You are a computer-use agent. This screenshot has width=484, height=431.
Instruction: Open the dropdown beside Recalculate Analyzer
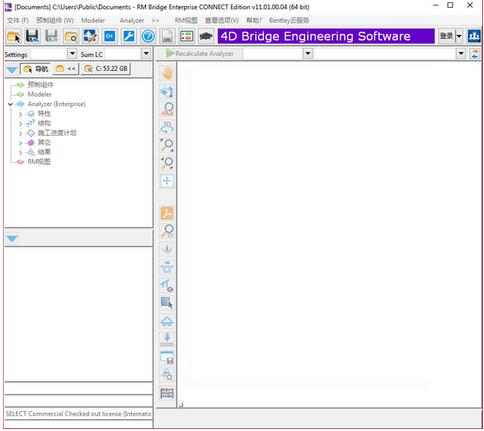pyautogui.click(x=308, y=53)
